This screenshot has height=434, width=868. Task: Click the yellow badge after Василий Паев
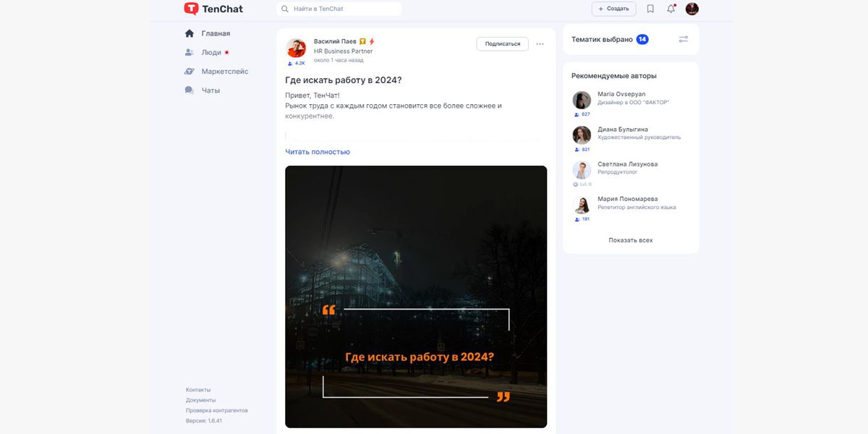(363, 42)
